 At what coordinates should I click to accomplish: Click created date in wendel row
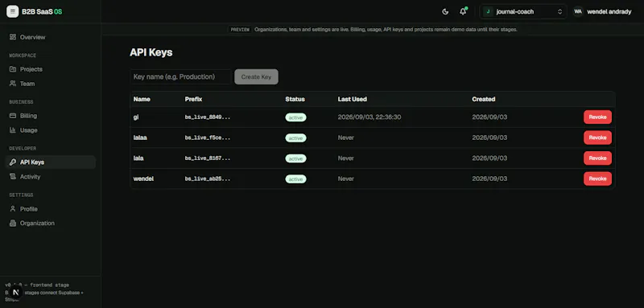click(x=489, y=179)
